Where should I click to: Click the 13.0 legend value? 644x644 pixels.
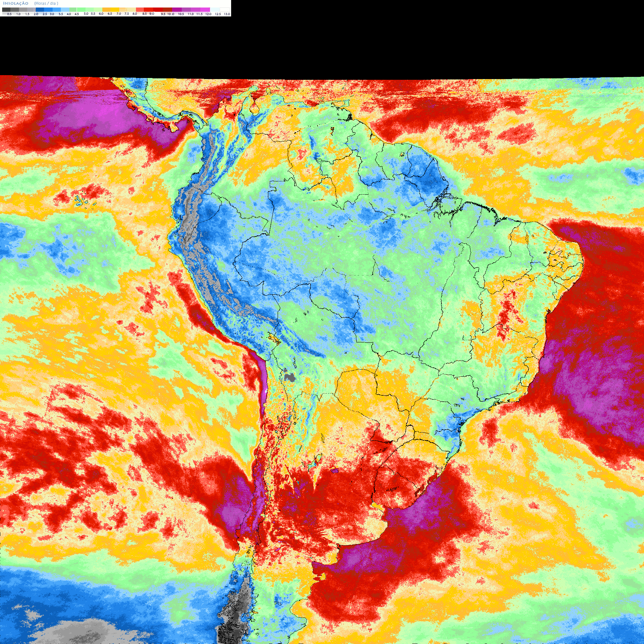(x=227, y=14)
